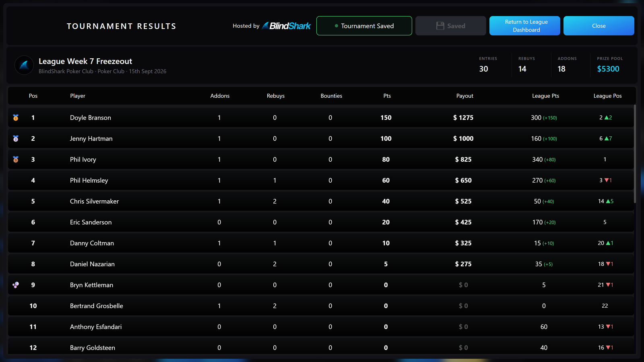Click the $ 1000 payout value
644x362 pixels.
coord(463,138)
